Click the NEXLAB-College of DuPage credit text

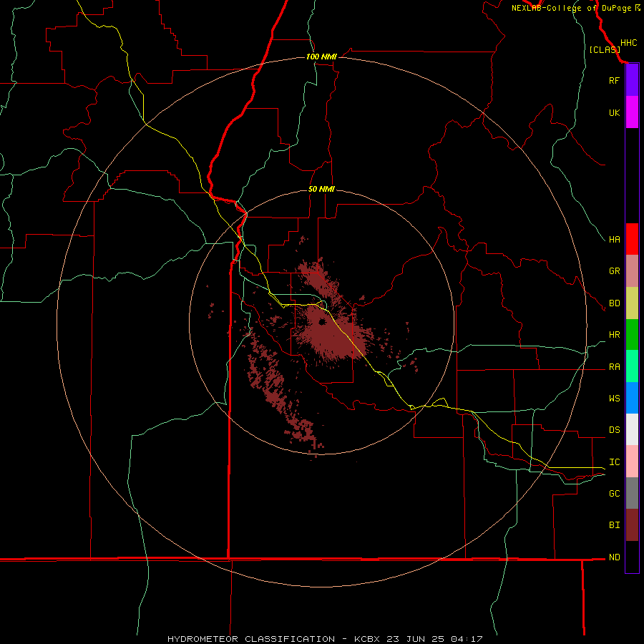(571, 8)
